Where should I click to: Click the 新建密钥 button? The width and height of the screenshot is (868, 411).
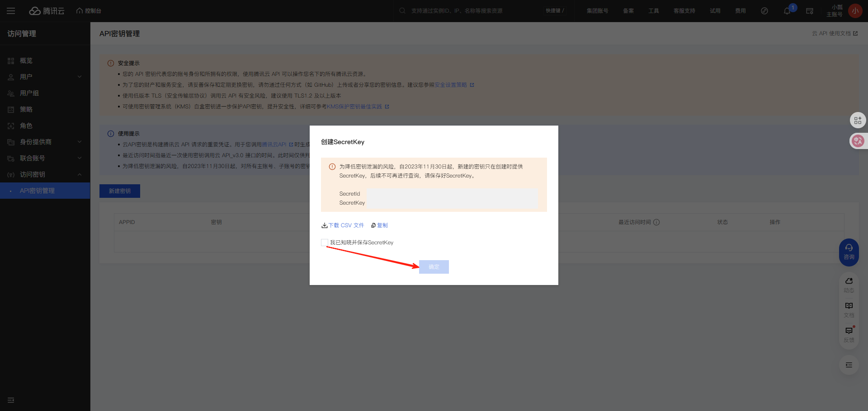[120, 191]
